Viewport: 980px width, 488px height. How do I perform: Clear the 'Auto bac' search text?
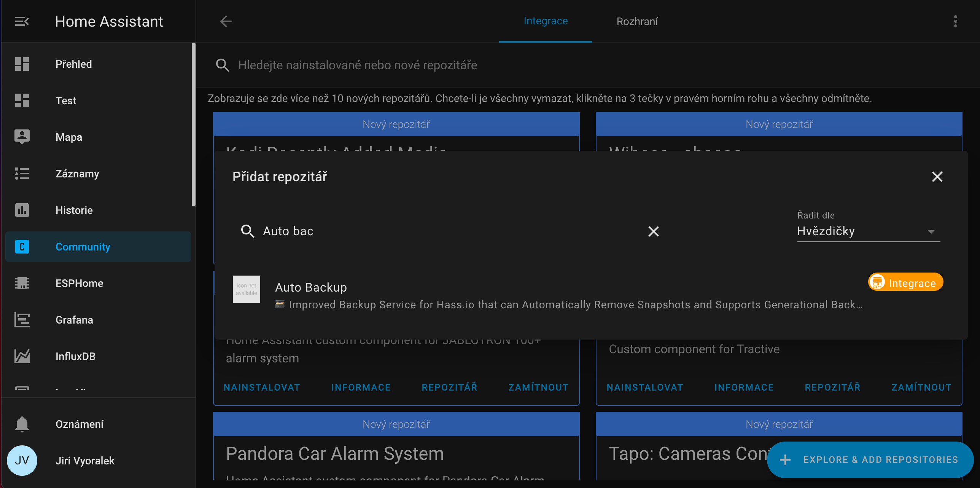[x=653, y=231]
